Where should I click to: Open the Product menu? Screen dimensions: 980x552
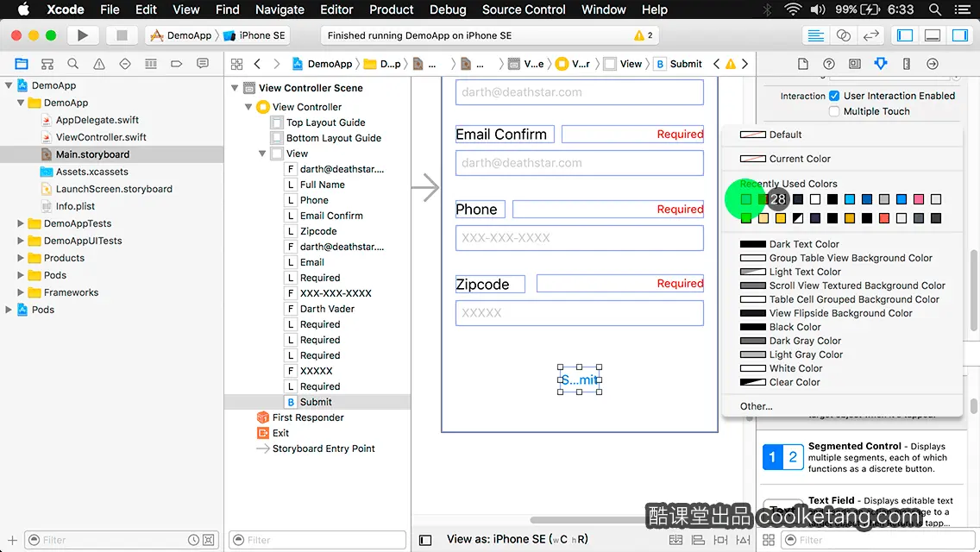point(392,9)
